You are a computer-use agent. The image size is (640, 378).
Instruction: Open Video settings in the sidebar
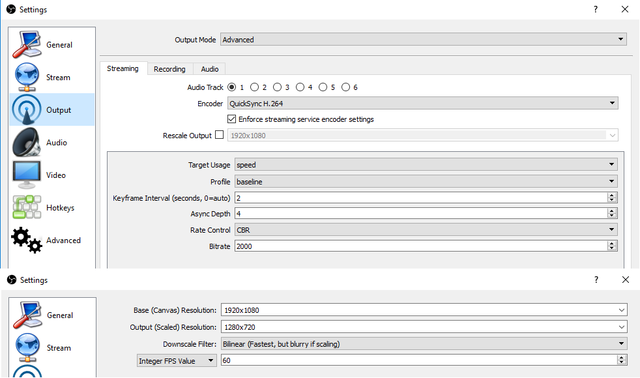click(52, 175)
